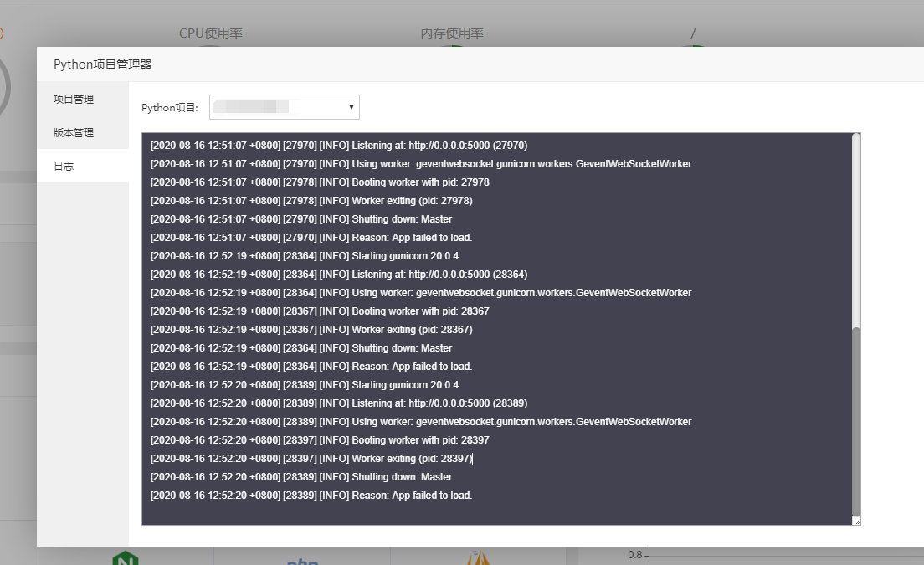
Task: Click 'Using worker' log line from [28364]
Action: tap(421, 293)
